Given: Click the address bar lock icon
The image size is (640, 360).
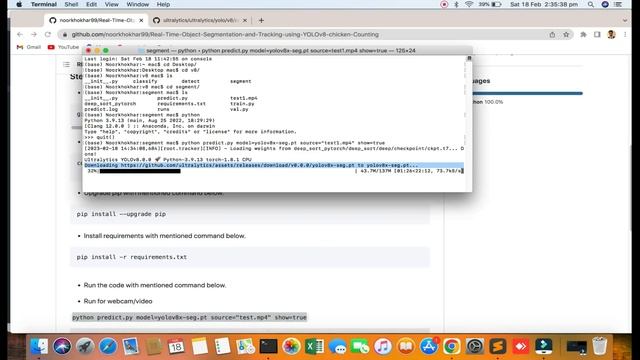Looking at the screenshot, I should 65,35.
